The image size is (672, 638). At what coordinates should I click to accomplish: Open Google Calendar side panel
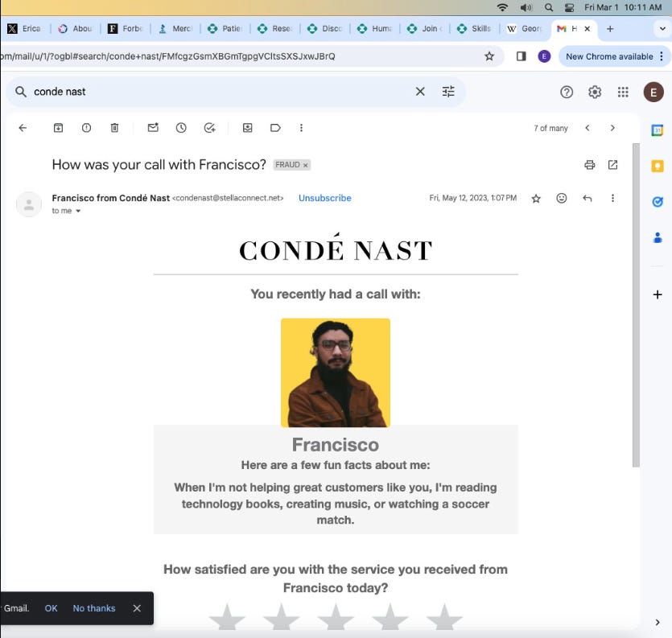click(x=657, y=130)
